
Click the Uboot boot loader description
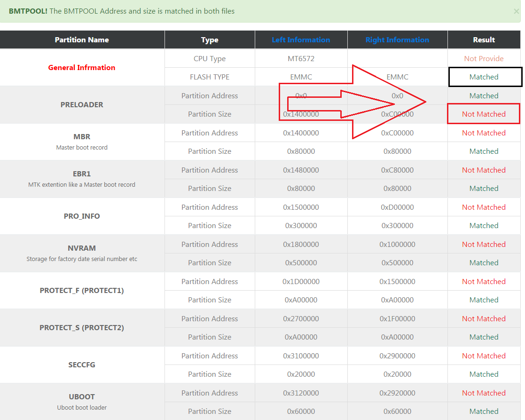(82, 408)
